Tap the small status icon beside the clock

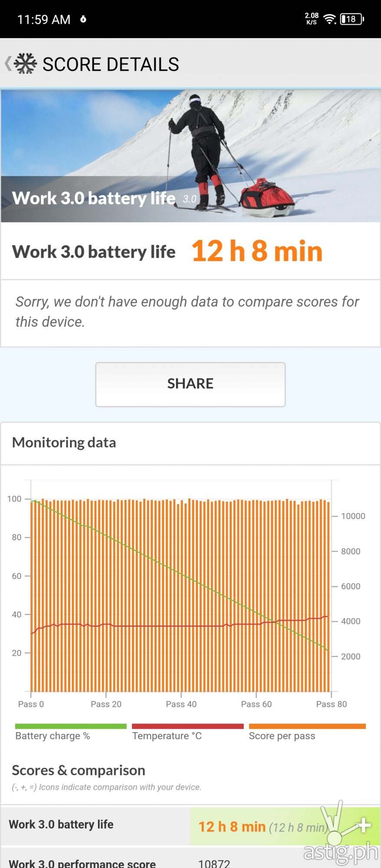pyautogui.click(x=83, y=20)
